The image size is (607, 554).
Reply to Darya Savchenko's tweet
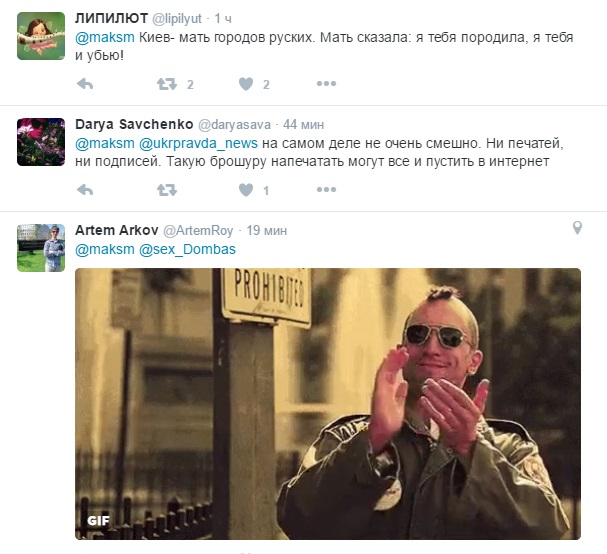pyautogui.click(x=85, y=190)
